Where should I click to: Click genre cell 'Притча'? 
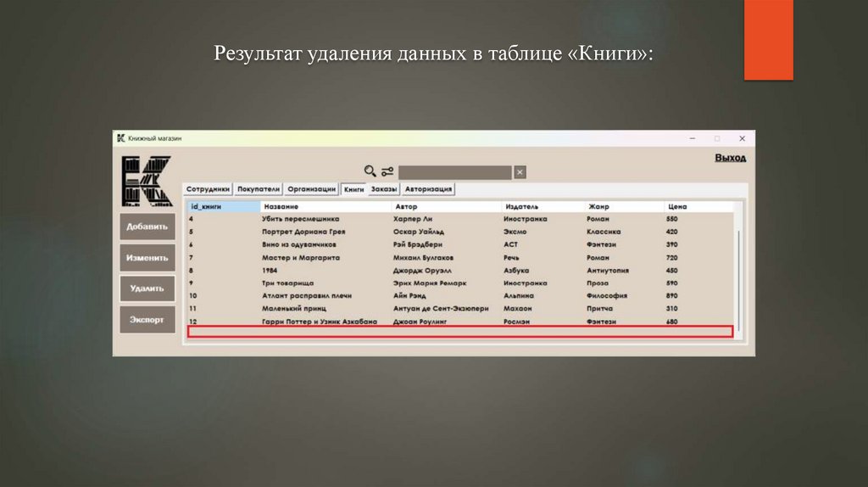pyautogui.click(x=599, y=309)
